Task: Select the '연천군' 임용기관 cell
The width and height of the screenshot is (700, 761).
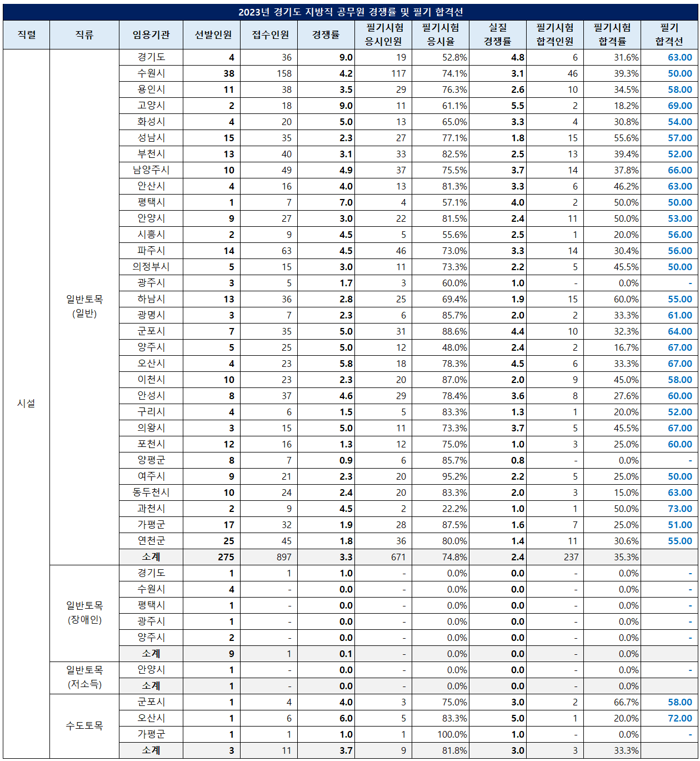Action: click(x=151, y=541)
